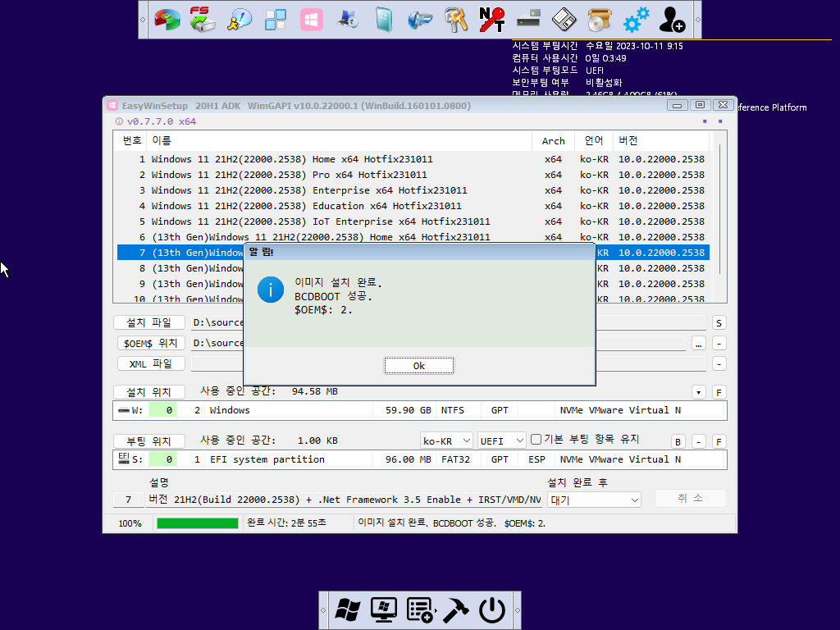Open the list-with-plus icon in bottom dock
The image size is (840, 630).
420,609
